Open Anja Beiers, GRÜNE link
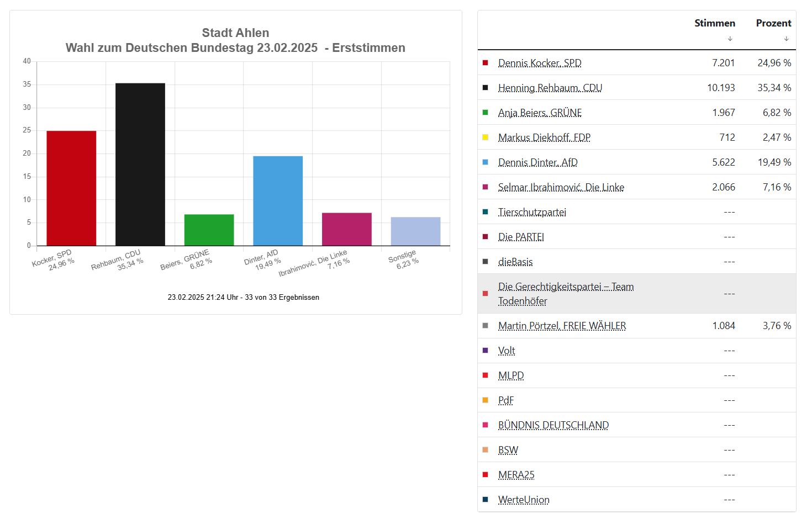The height and width of the screenshot is (519, 812). tap(540, 113)
